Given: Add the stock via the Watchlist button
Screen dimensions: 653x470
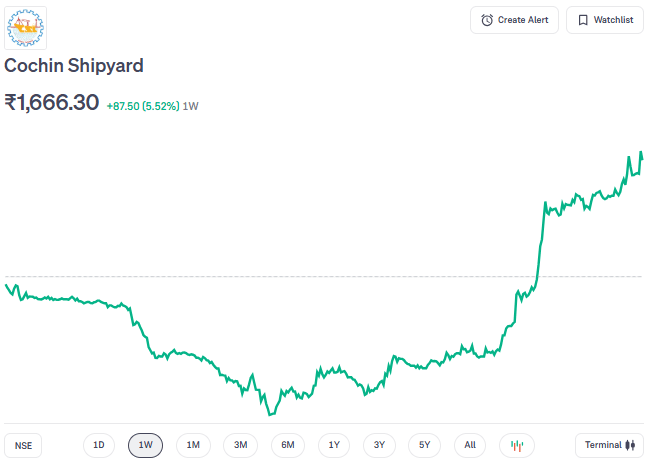Looking at the screenshot, I should point(605,20).
